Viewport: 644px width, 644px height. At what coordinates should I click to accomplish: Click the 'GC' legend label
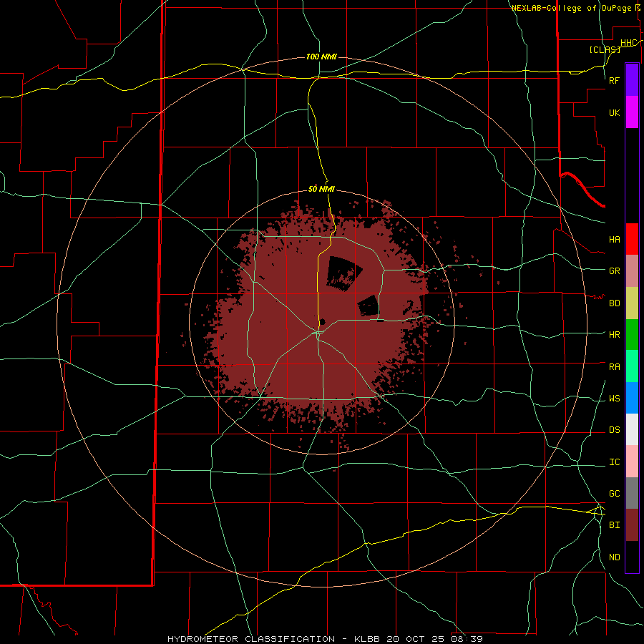614,494
